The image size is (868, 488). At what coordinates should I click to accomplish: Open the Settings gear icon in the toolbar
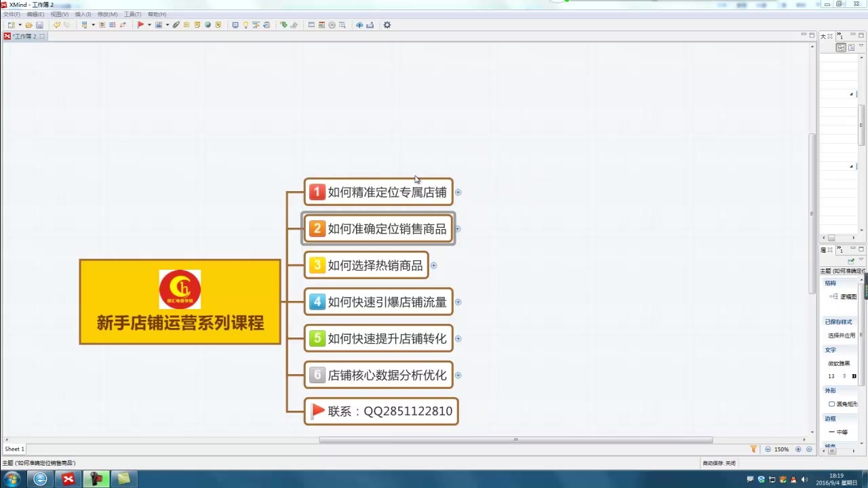click(387, 24)
